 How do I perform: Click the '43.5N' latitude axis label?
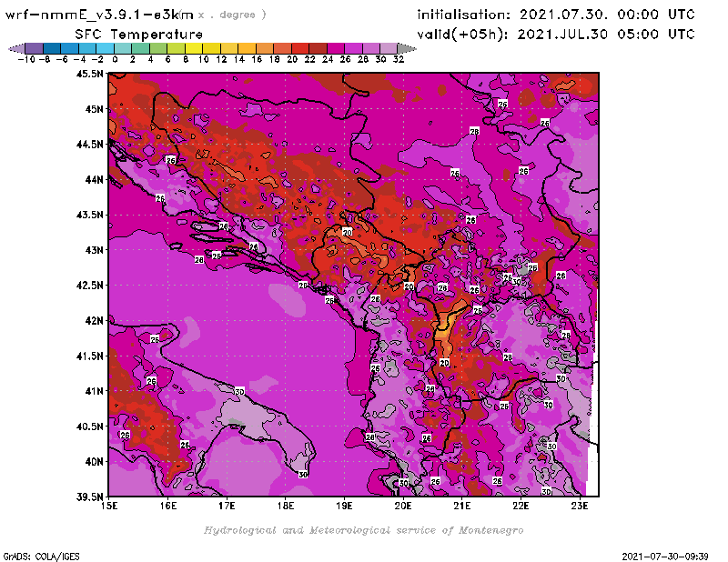(x=90, y=215)
